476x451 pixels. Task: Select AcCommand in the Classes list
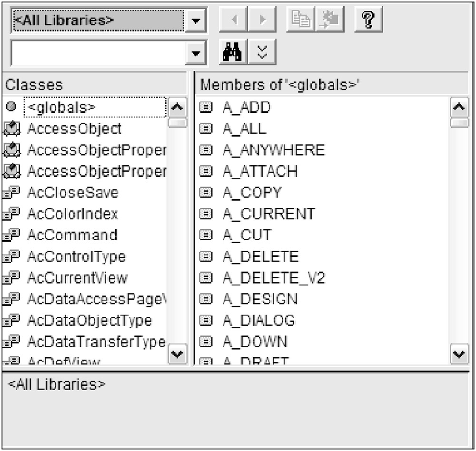(72, 235)
